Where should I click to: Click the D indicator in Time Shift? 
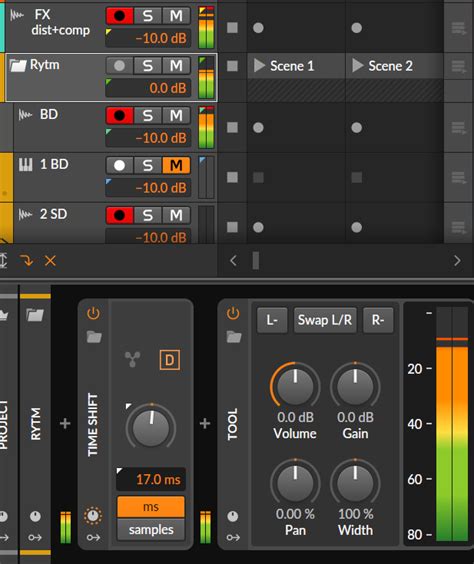click(x=169, y=360)
